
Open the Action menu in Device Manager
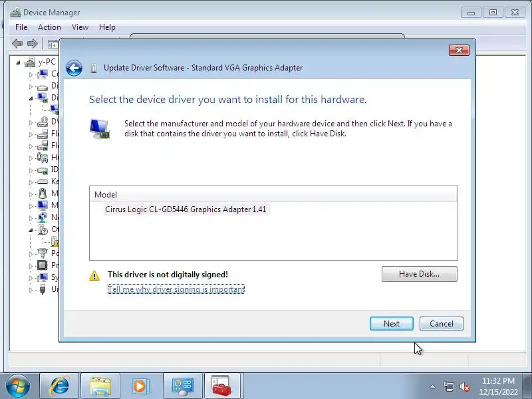point(49,27)
